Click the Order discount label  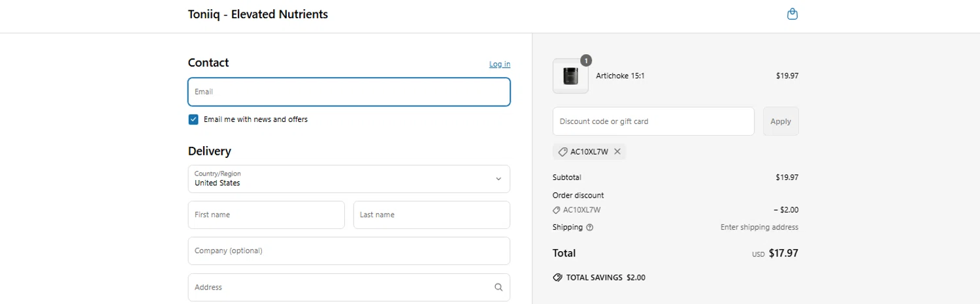click(x=578, y=195)
